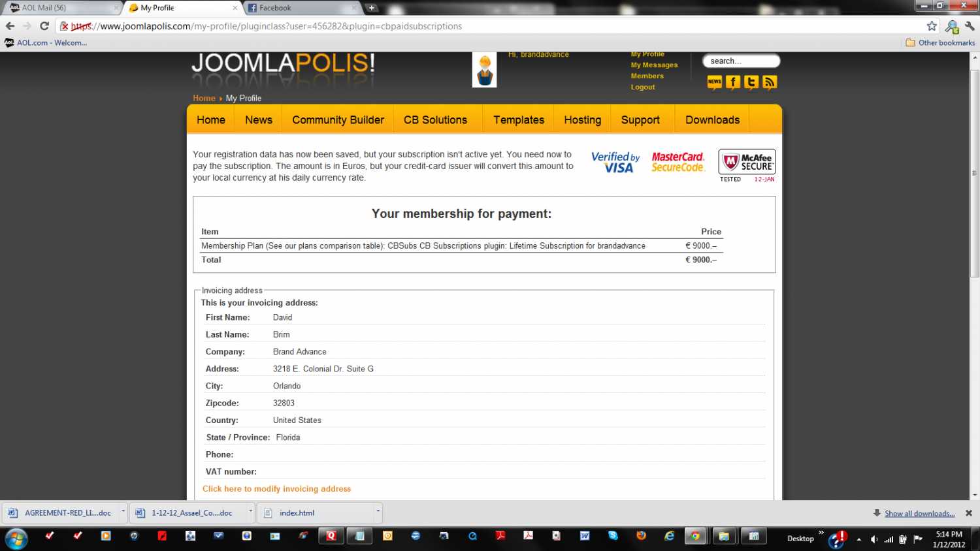Image resolution: width=980 pixels, height=551 pixels.
Task: Click Show all downloads link
Action: click(x=919, y=514)
